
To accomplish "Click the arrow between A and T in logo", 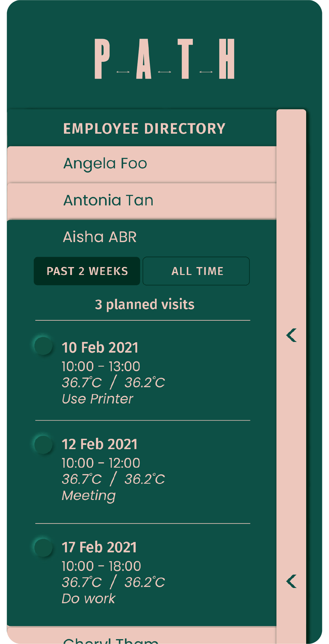I will [164, 72].
